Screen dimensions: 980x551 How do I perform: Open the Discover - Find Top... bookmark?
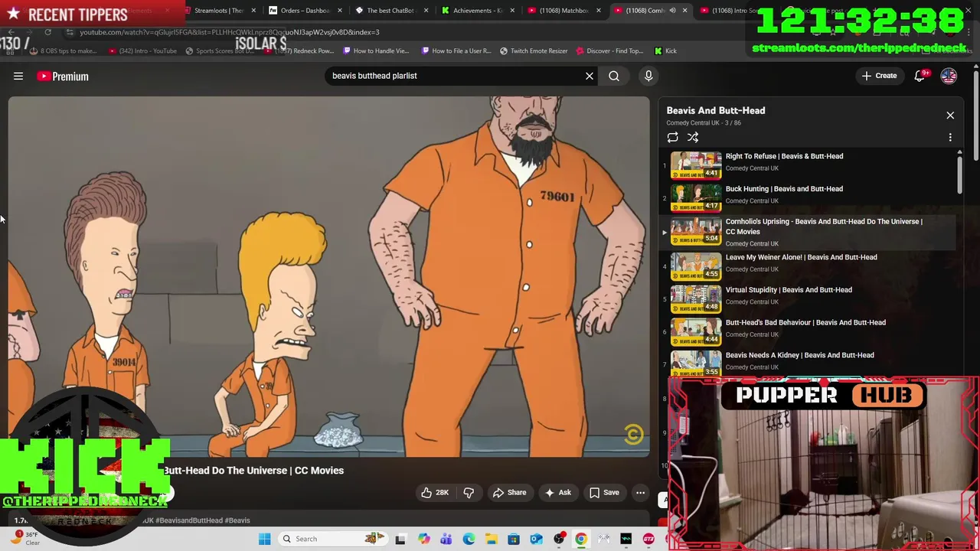click(x=610, y=51)
